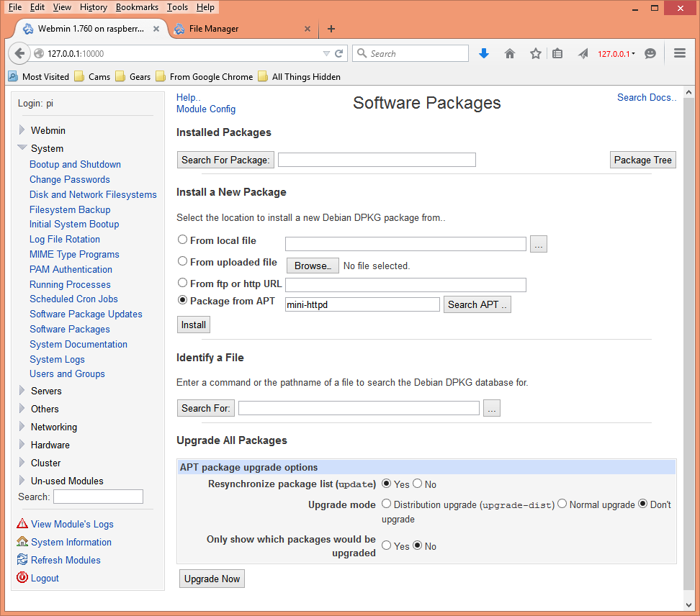This screenshot has width=700, height=616.
Task: Open the Firefox hamburger menu
Action: (679, 54)
